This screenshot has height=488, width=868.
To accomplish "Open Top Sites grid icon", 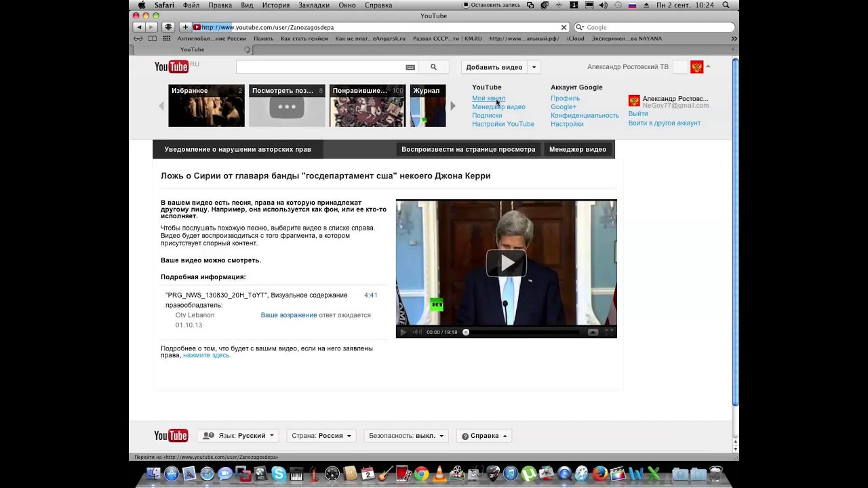I will tap(167, 39).
